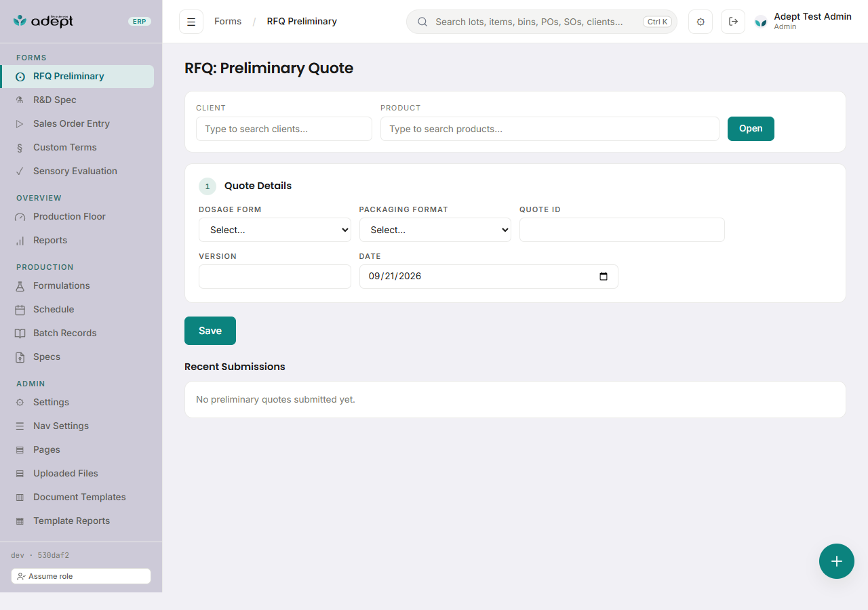The height and width of the screenshot is (610, 868).
Task: Open the Packaging Format dropdown
Action: click(x=435, y=230)
